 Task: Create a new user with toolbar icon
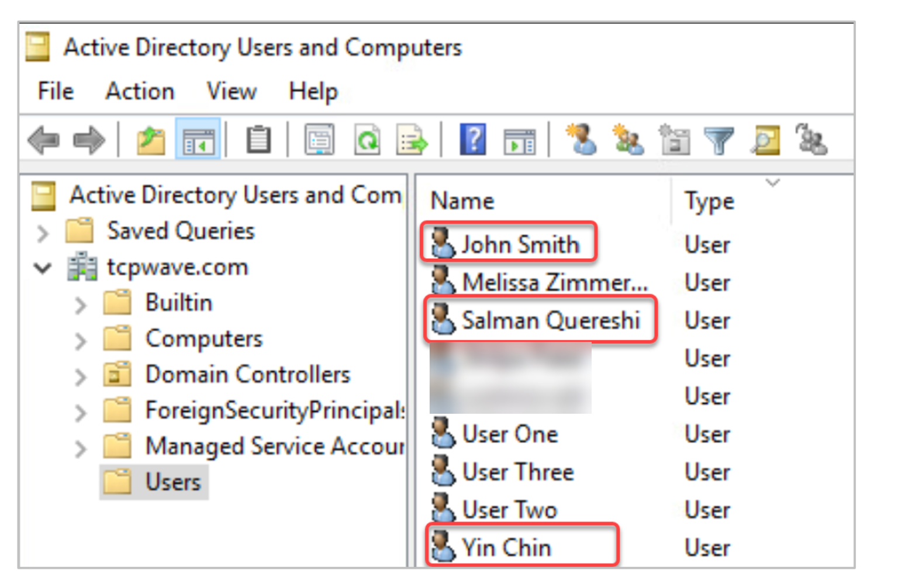(x=581, y=140)
